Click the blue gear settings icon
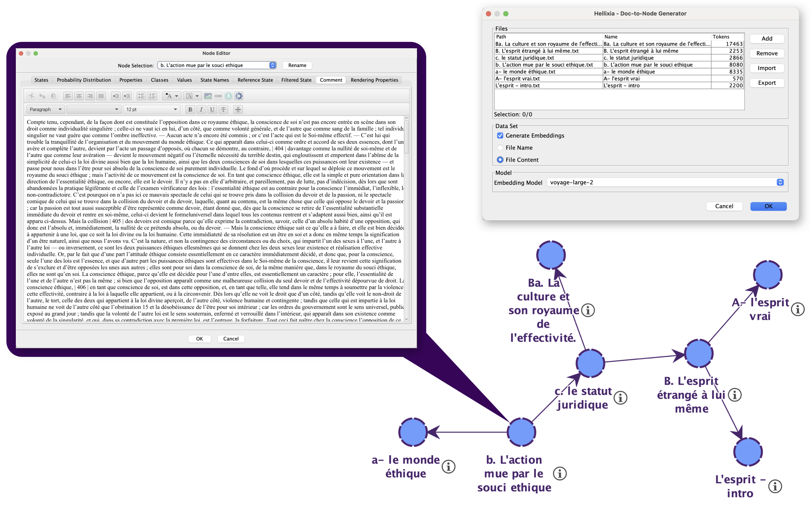The height and width of the screenshot is (508, 812). click(239, 96)
